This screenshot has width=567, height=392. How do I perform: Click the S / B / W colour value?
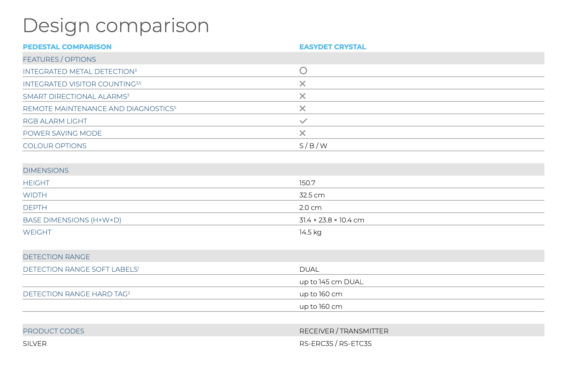pyautogui.click(x=313, y=146)
